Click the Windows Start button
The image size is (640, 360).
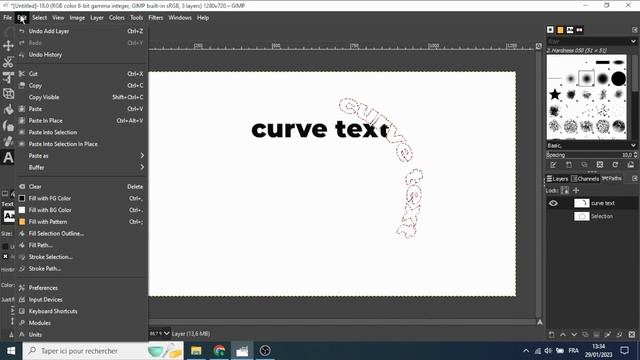[x=11, y=351]
